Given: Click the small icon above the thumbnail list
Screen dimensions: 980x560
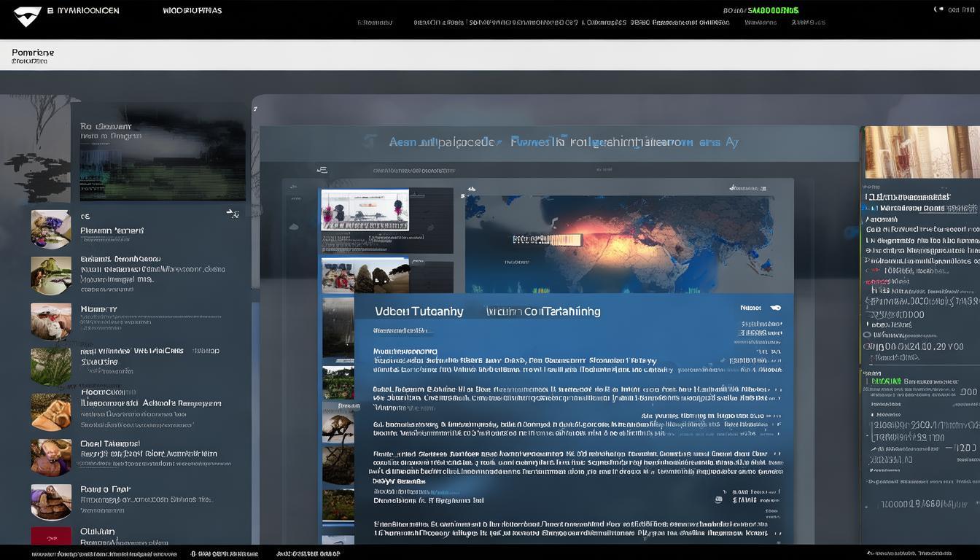Looking at the screenshot, I should (322, 170).
